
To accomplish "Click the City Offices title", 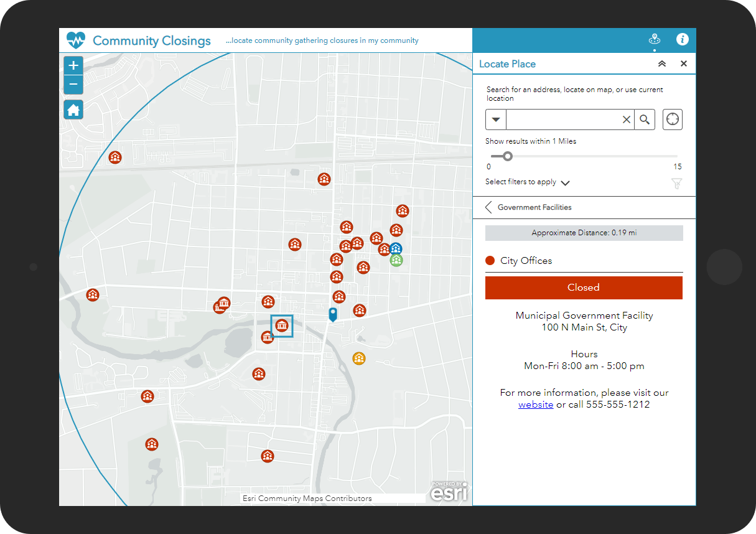I will (x=526, y=261).
